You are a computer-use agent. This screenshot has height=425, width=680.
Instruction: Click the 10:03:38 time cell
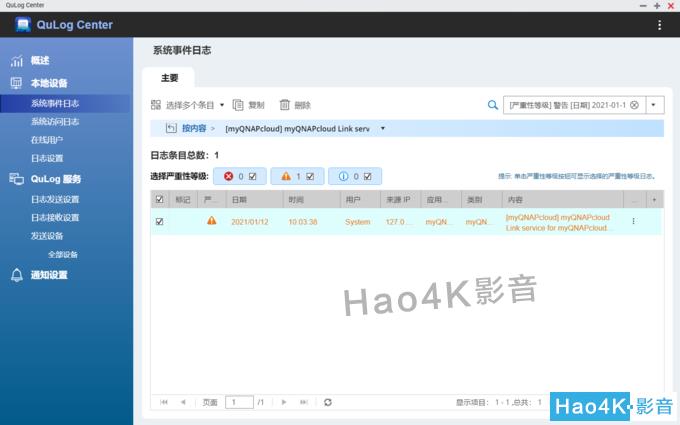(x=303, y=222)
